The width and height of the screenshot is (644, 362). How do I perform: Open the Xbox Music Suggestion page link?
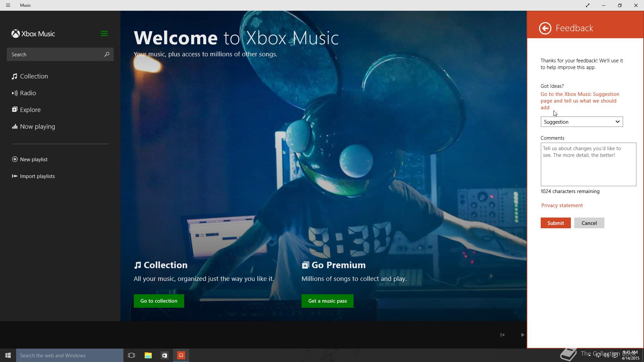pyautogui.click(x=580, y=101)
